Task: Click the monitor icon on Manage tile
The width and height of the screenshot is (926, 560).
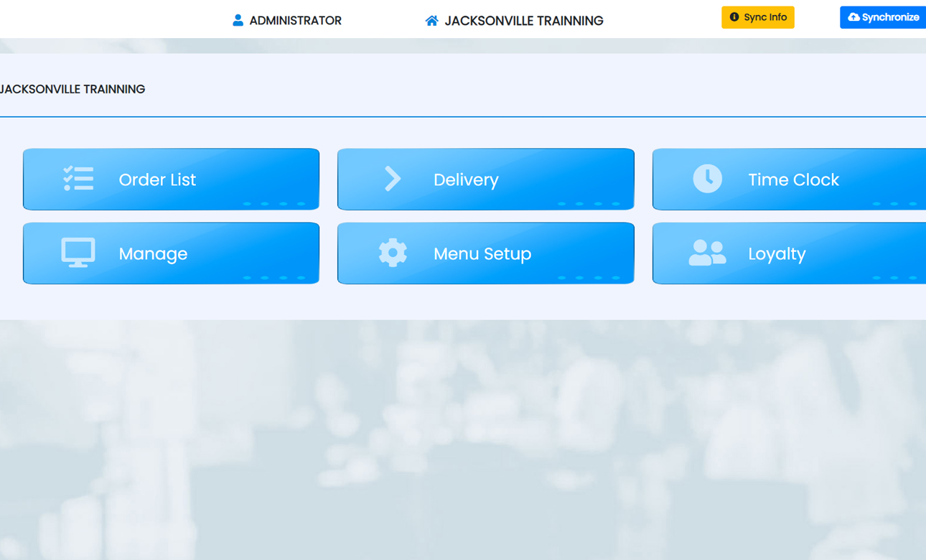Action: (78, 253)
